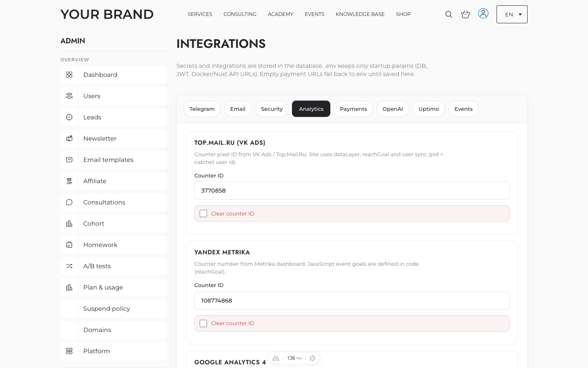
Task: Click the Integrations page heading
Action: [221, 44]
